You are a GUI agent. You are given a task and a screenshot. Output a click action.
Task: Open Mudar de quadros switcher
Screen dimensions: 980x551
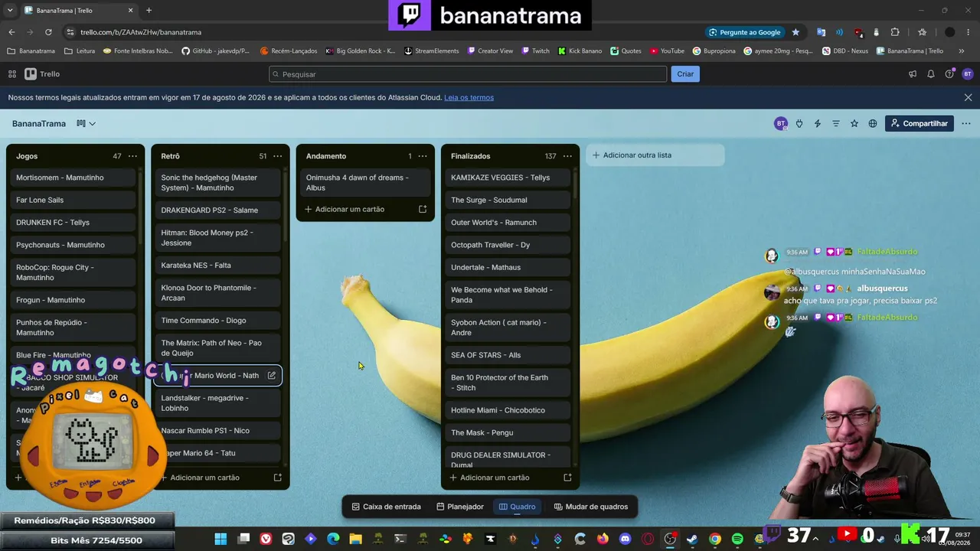click(591, 507)
